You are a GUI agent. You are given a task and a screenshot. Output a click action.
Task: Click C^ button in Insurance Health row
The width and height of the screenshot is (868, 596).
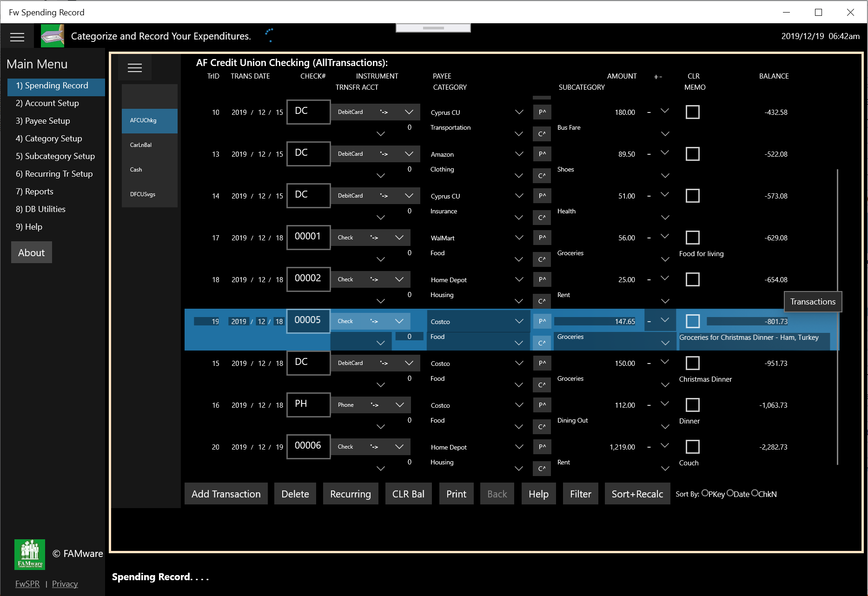(542, 218)
